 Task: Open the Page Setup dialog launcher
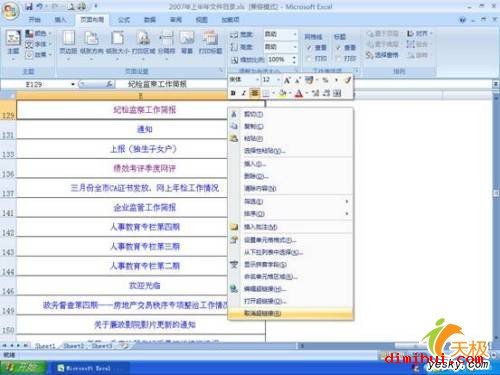coord(221,70)
